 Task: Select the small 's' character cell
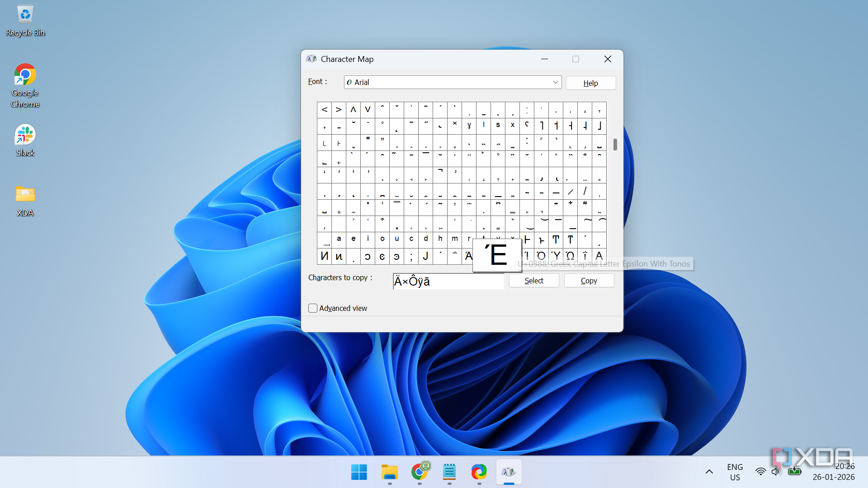(x=498, y=126)
